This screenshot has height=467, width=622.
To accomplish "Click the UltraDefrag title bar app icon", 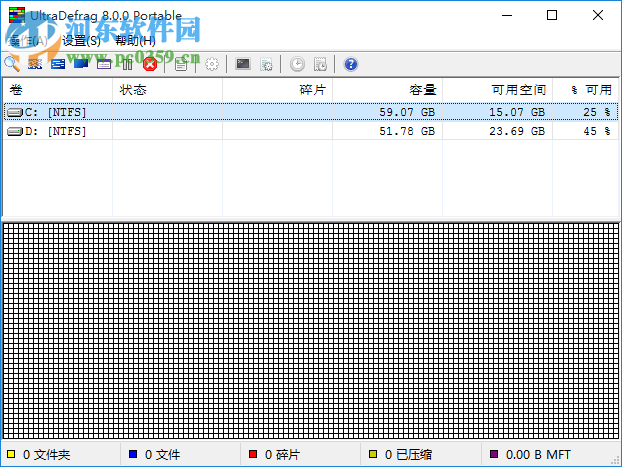I will 17,15.
